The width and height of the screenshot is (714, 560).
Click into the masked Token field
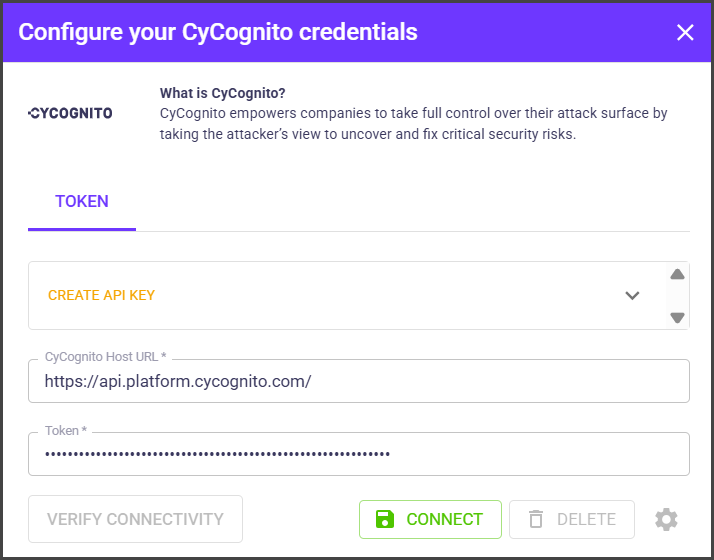[x=358, y=454]
